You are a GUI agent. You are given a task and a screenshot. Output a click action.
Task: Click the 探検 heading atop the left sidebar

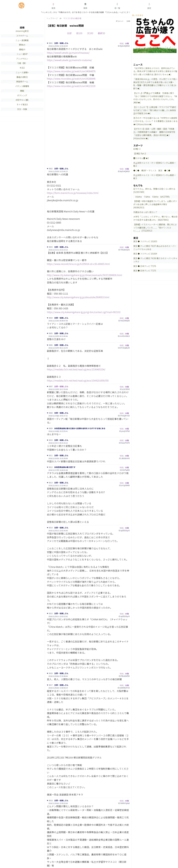coord(22,28)
